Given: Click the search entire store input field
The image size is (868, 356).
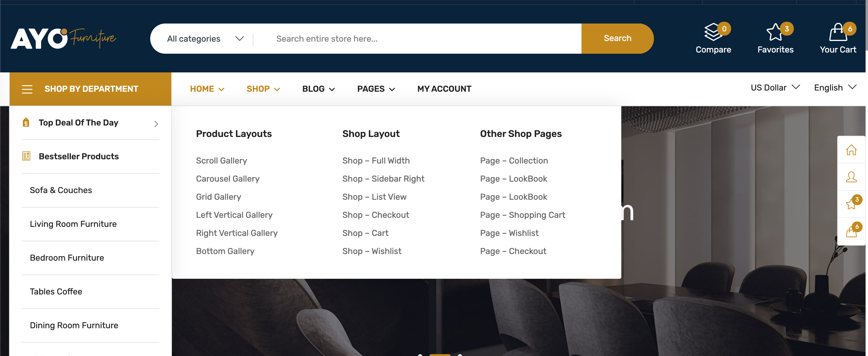Looking at the screenshot, I should tap(421, 39).
